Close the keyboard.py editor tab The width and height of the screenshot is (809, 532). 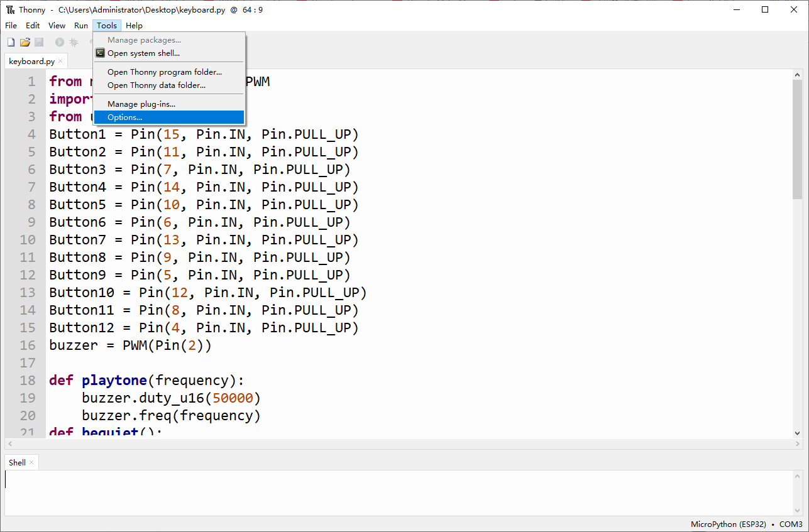click(x=60, y=62)
